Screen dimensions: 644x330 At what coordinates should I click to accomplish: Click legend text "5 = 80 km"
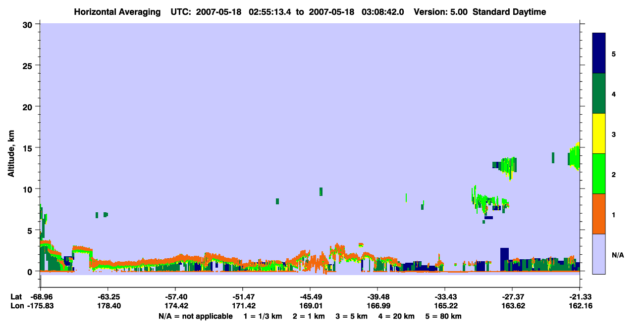444,316
